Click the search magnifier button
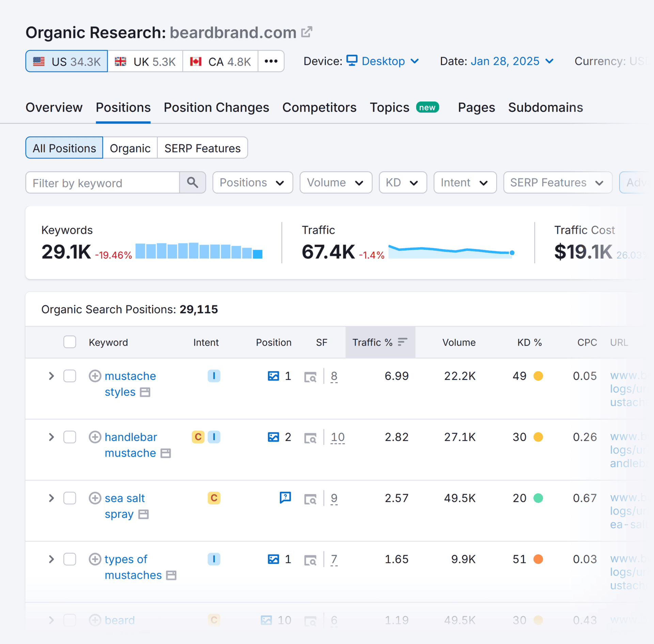654x644 pixels. tap(192, 183)
